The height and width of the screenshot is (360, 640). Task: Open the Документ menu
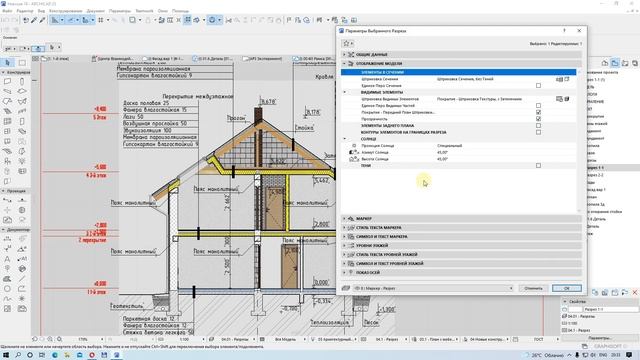[x=96, y=11]
